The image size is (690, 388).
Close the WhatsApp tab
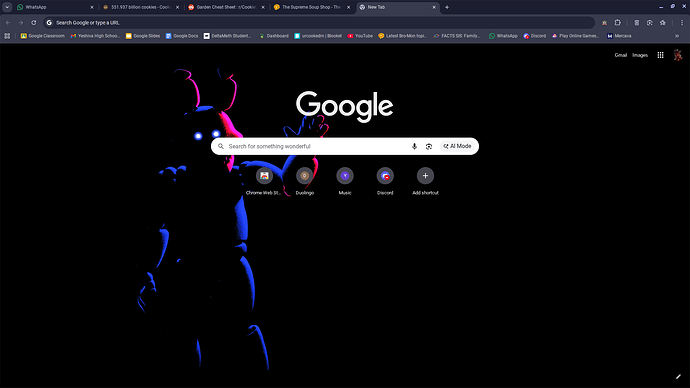(x=92, y=7)
